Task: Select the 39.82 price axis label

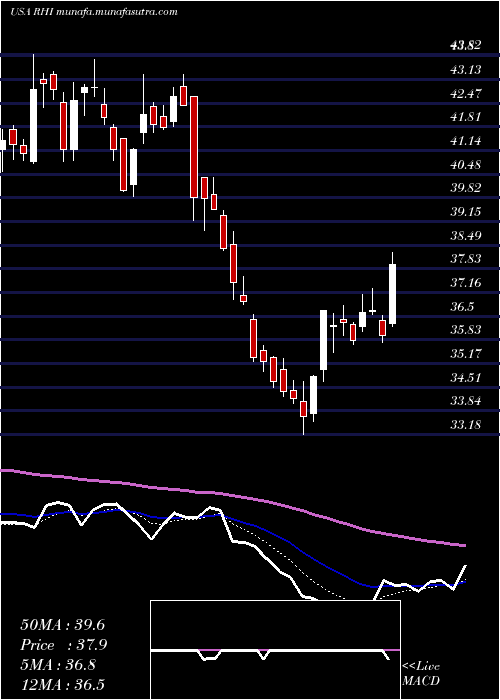Action: coord(466,188)
